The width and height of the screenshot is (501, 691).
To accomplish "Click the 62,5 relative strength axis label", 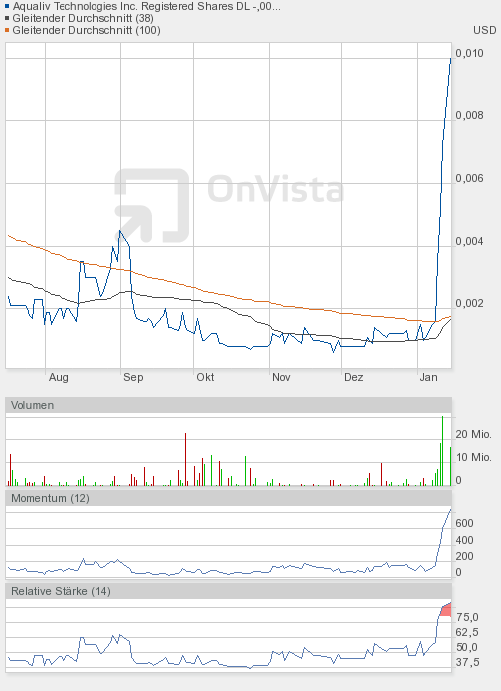I will point(467,632).
